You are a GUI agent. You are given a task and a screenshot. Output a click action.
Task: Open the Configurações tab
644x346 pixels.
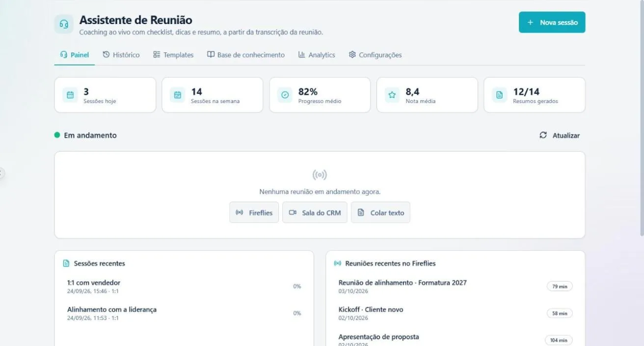click(x=376, y=55)
